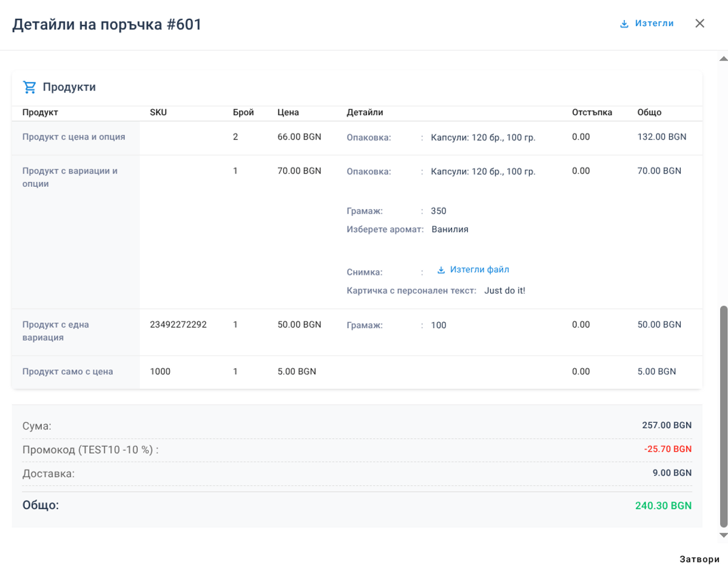Viewport: 728px width, 572px height.
Task: Select the Брой column header
Action: tap(243, 112)
